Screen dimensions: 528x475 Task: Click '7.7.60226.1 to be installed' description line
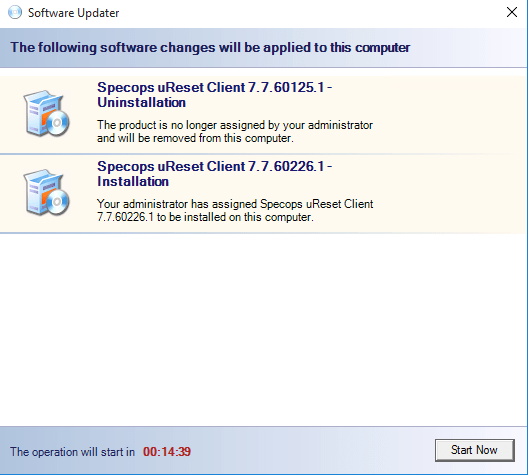205,217
